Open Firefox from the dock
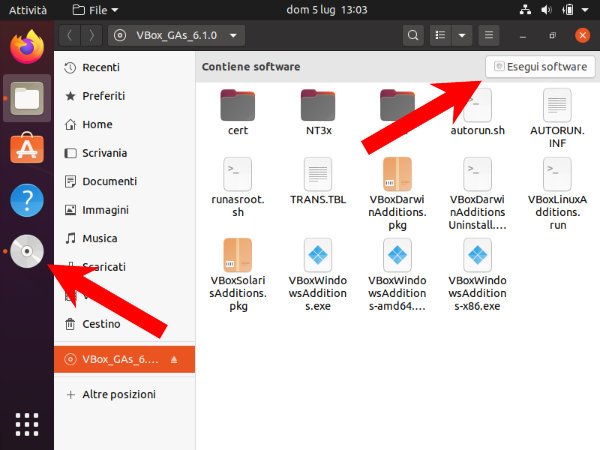The height and width of the screenshot is (450, 600). pyautogui.click(x=27, y=47)
